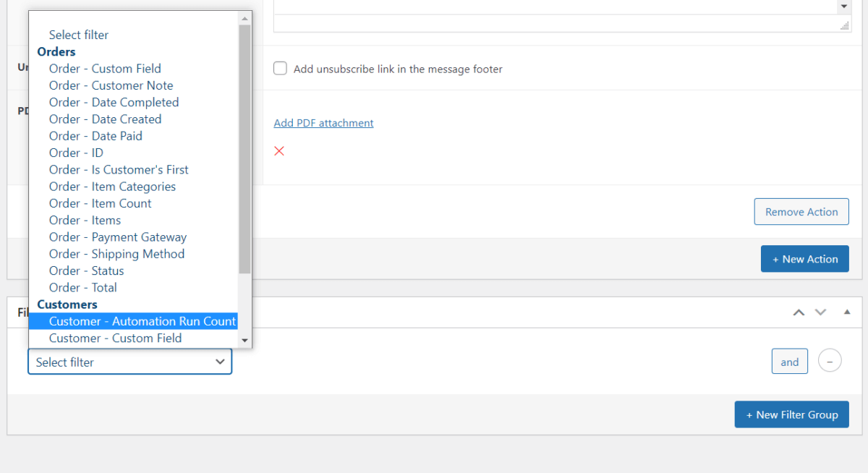Enable the unsubscribe link checkbox
The width and height of the screenshot is (868, 473).
tap(280, 68)
